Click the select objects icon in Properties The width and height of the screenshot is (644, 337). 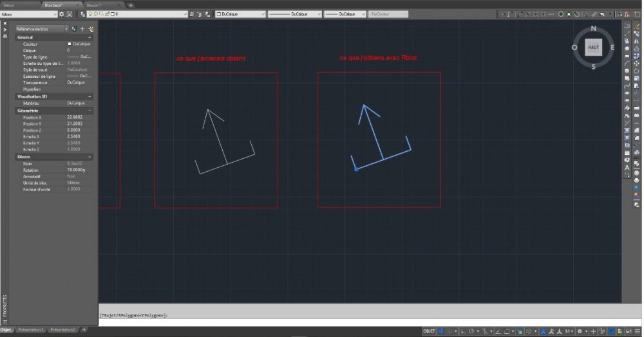pyautogui.click(x=82, y=29)
